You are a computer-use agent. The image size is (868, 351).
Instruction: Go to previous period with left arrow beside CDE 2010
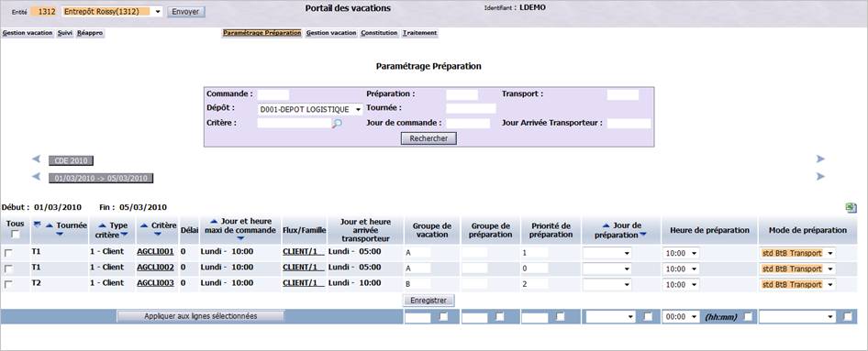coord(36,159)
